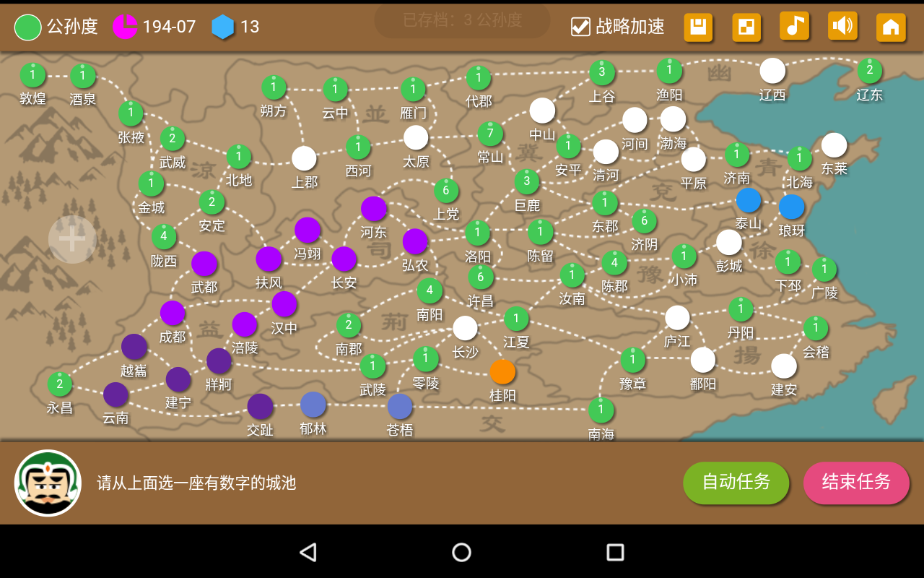The height and width of the screenshot is (578, 924).
Task: Select the 上党 city node
Action: [446, 191]
